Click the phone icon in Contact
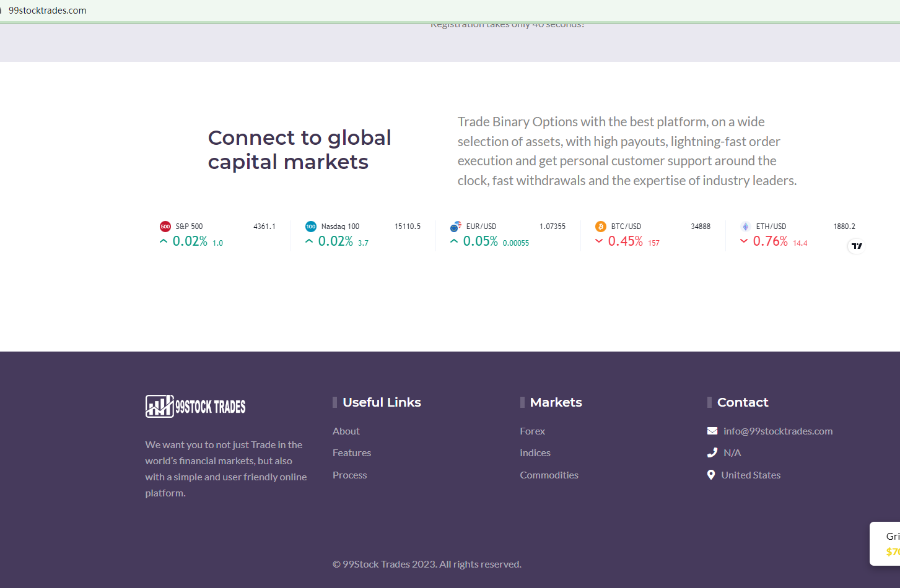This screenshot has width=900, height=588. (x=712, y=452)
